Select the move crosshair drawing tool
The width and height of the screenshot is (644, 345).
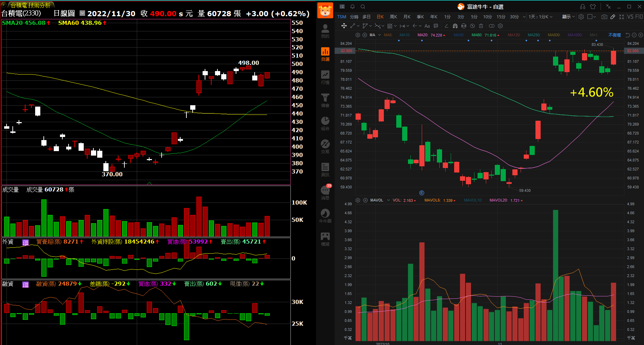pyautogui.click(x=344, y=26)
